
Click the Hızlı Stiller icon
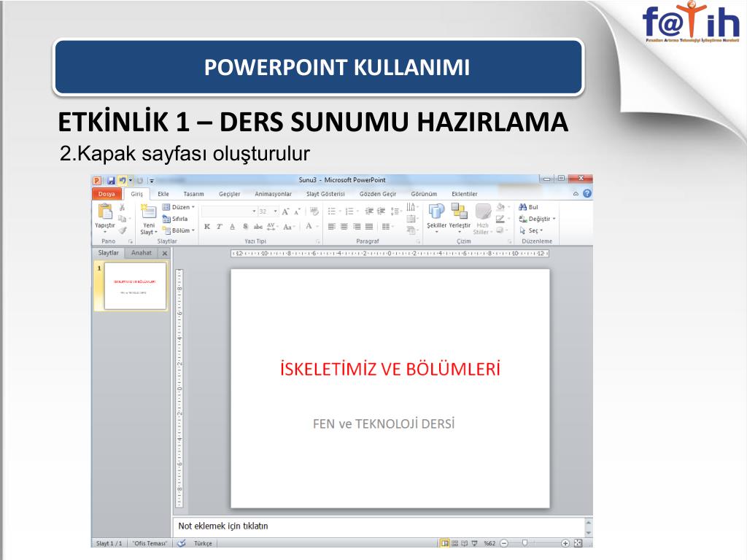coord(483,212)
